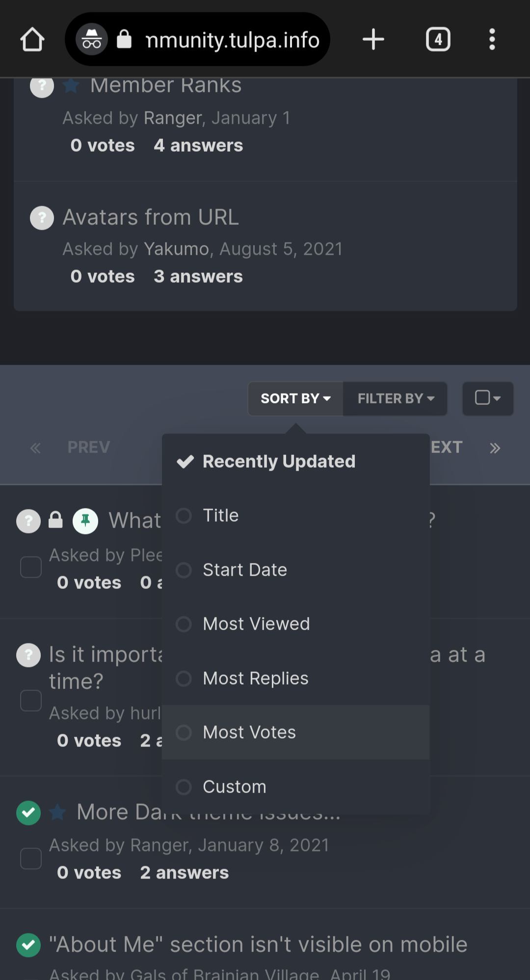This screenshot has height=980, width=530.
Task: Go to the PREV page
Action: pos(89,447)
